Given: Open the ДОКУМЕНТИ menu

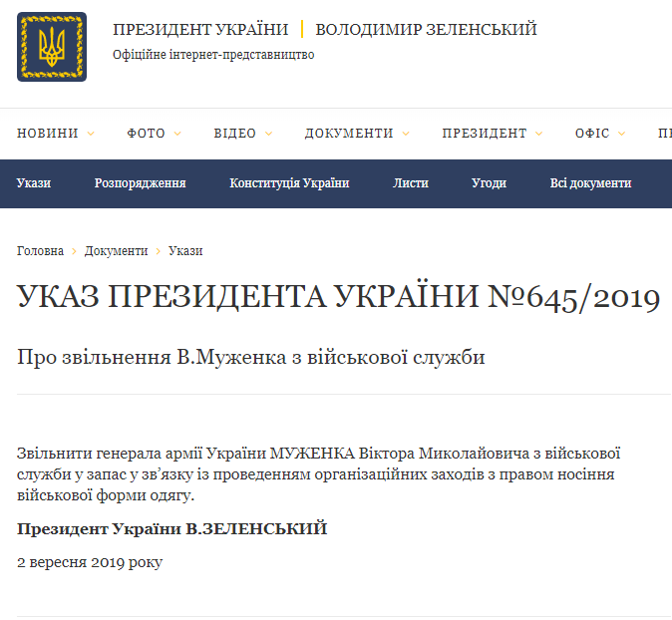Looking at the screenshot, I should pyautogui.click(x=349, y=134).
